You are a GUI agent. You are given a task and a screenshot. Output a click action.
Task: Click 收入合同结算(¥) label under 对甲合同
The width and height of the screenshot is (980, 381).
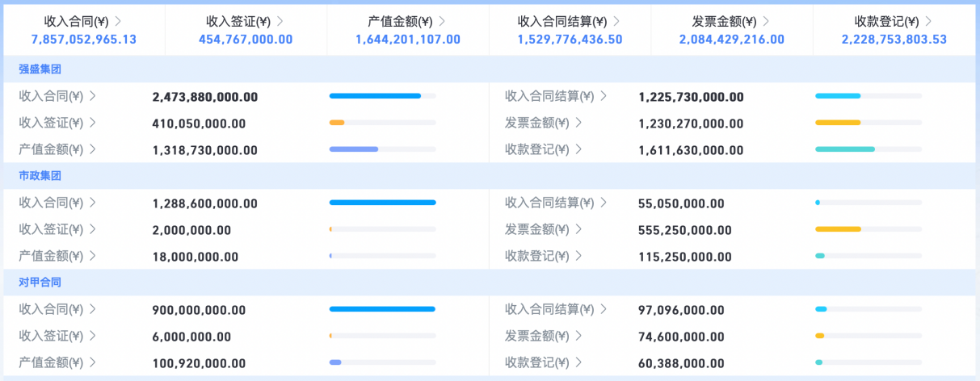(x=549, y=309)
